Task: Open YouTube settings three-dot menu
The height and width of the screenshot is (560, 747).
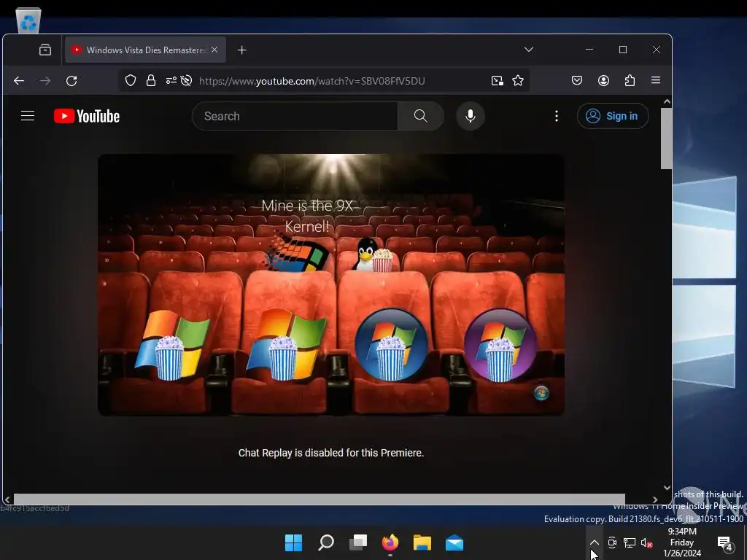Action: click(x=557, y=116)
